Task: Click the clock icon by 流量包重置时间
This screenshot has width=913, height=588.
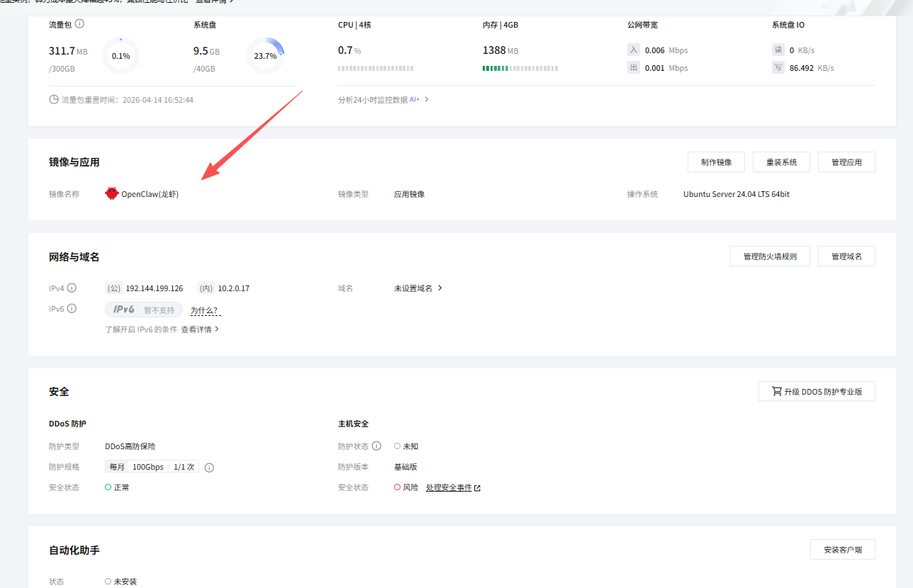Action: pos(54,100)
